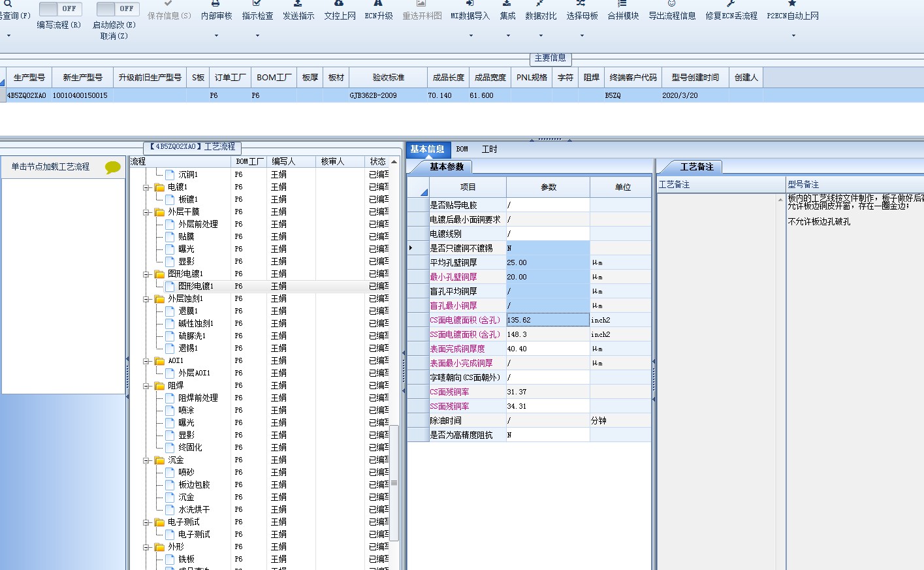Switch to the 工时 tab
Image resolution: width=924 pixels, height=570 pixels.
click(489, 149)
